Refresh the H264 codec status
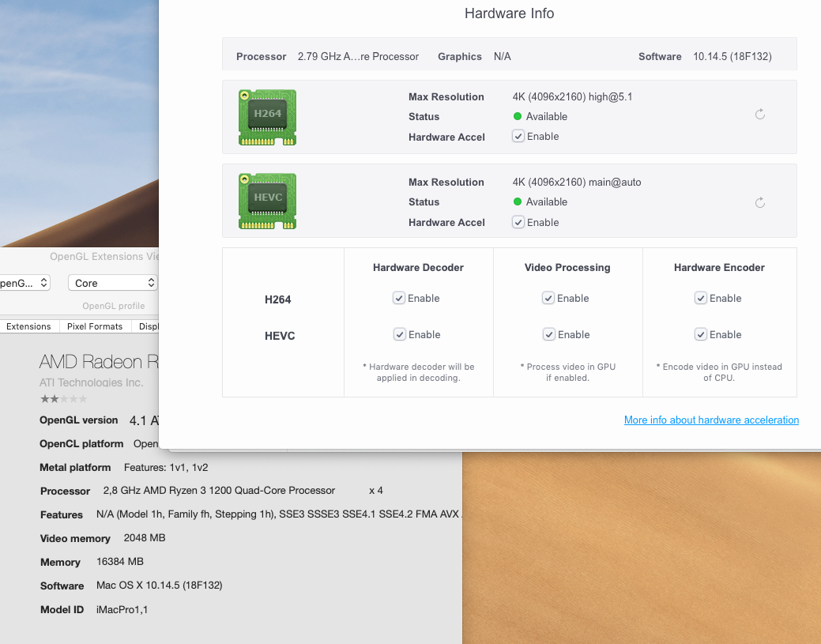The width and height of the screenshot is (821, 644). [x=759, y=115]
